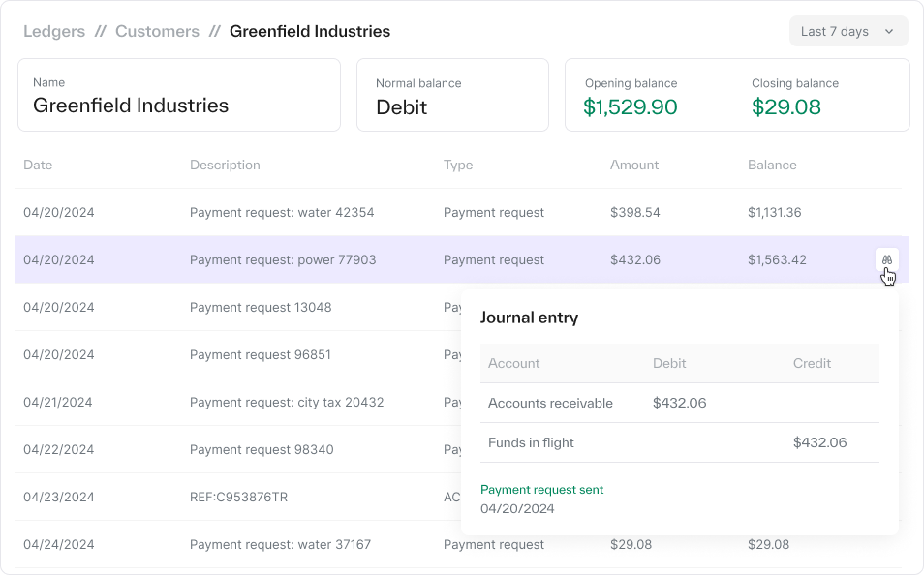Open the REF:C953876TR transaction row
The image size is (924, 575).
(238, 497)
